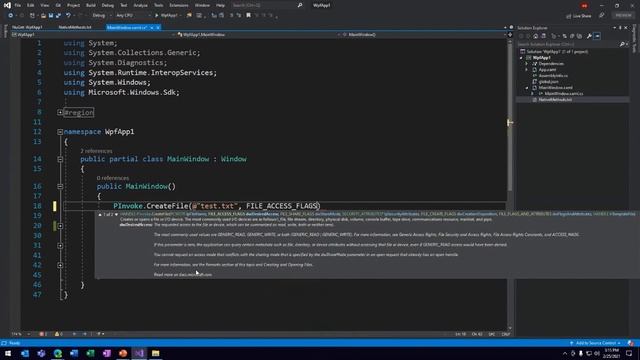Image resolution: width=640 pixels, height=360 pixels.
Task: Start debugging WpfApp1 with play button
Action: click(167, 16)
